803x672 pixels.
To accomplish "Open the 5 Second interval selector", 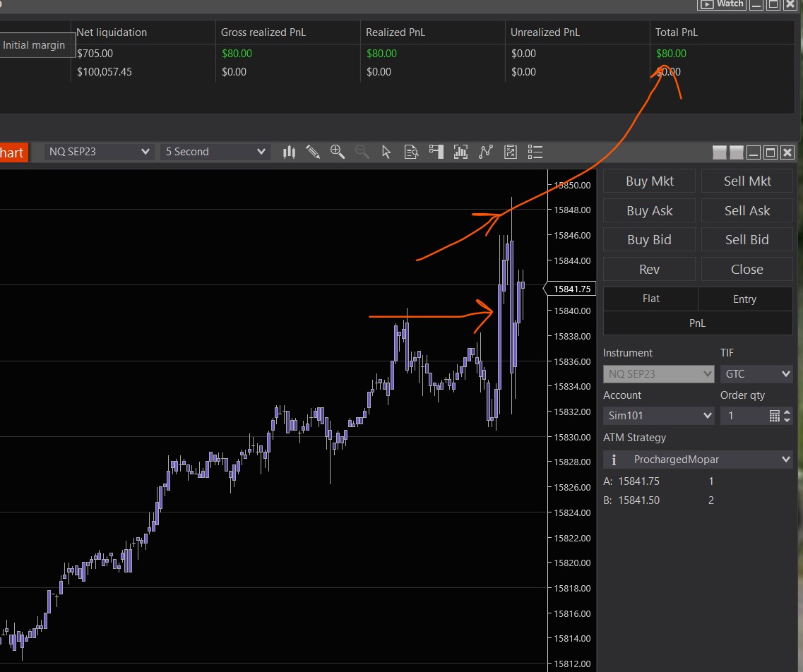I will (215, 152).
